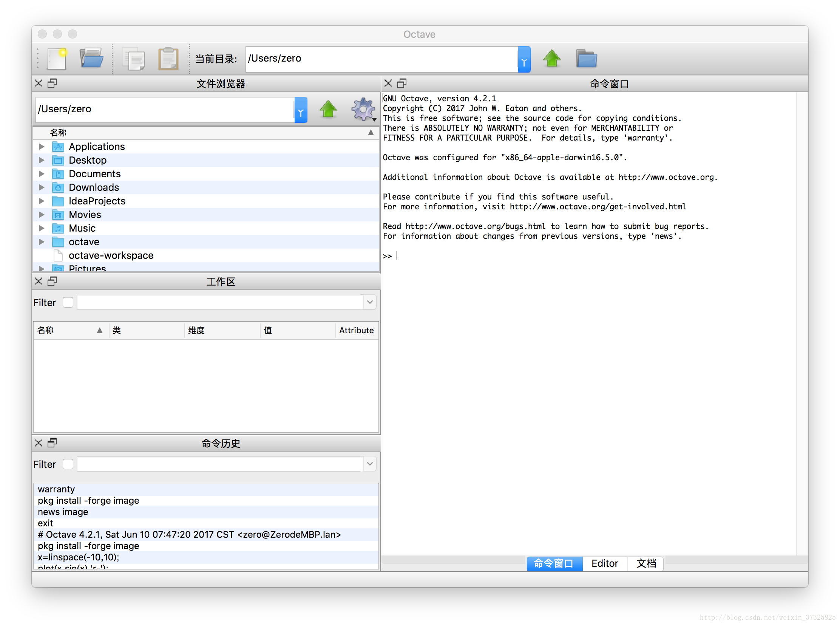Image resolution: width=840 pixels, height=625 pixels.
Task: Select the octave-workspace file icon
Action: (x=58, y=256)
